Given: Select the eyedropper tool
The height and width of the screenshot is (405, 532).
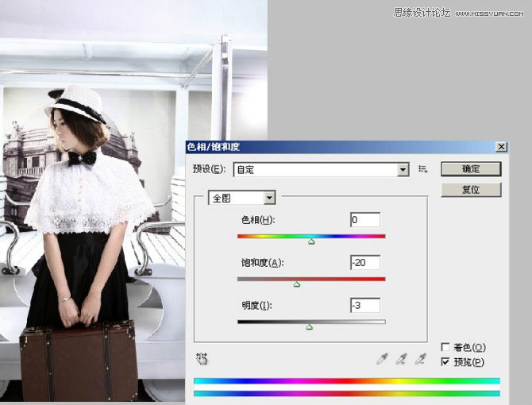Looking at the screenshot, I should click(x=383, y=359).
